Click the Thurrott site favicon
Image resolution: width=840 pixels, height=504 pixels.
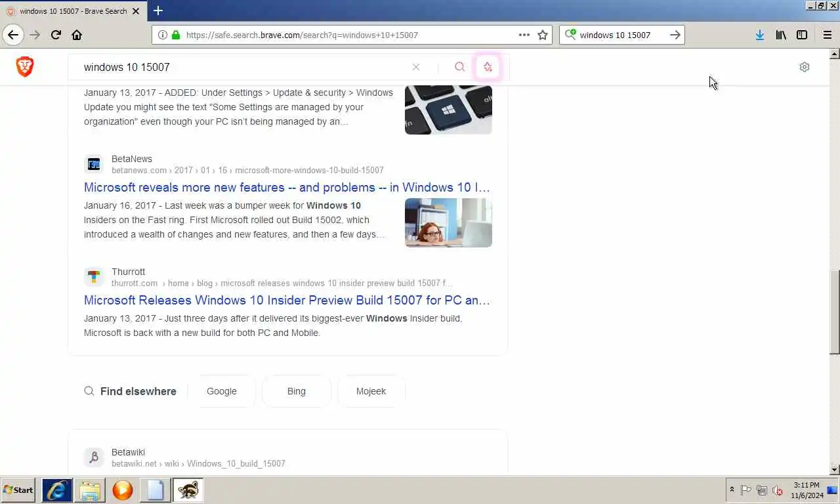(x=94, y=277)
